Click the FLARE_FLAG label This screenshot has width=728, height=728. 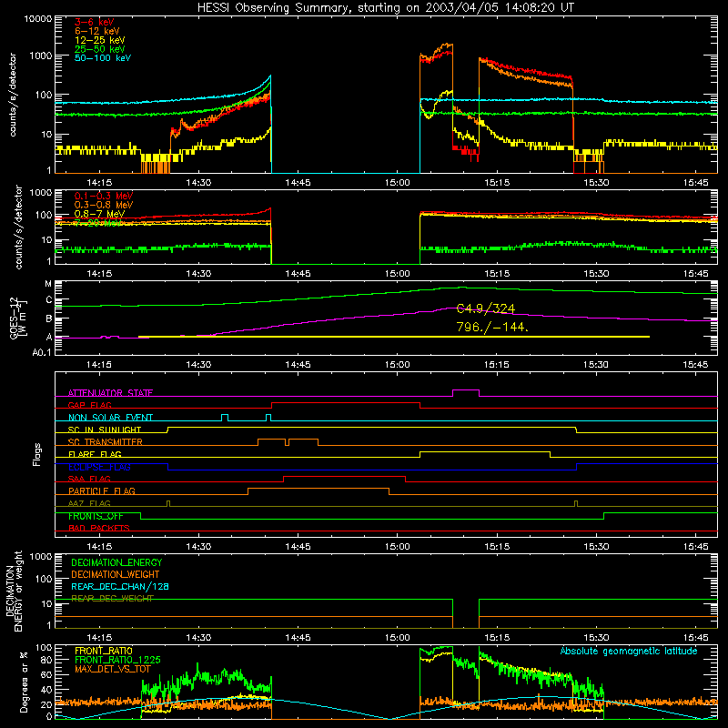point(95,454)
